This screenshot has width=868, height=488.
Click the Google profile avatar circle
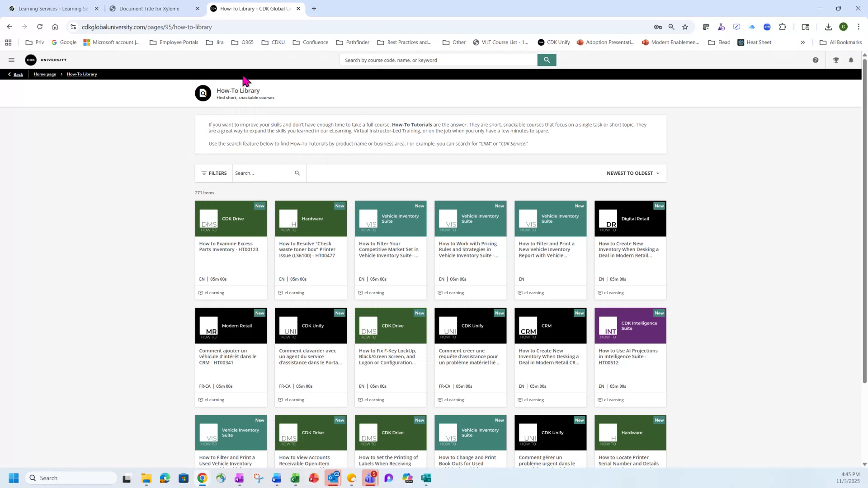pyautogui.click(x=844, y=27)
